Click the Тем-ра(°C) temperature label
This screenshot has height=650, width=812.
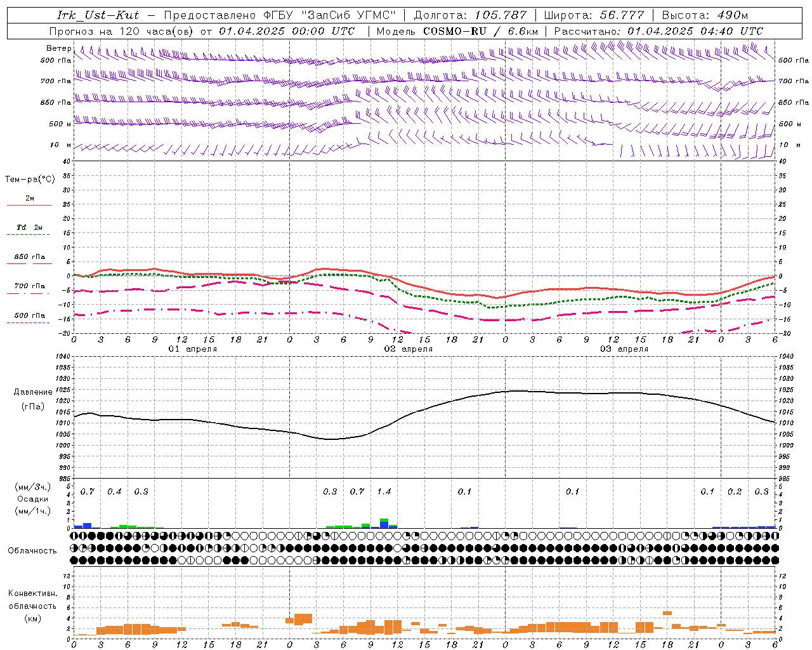(30, 179)
